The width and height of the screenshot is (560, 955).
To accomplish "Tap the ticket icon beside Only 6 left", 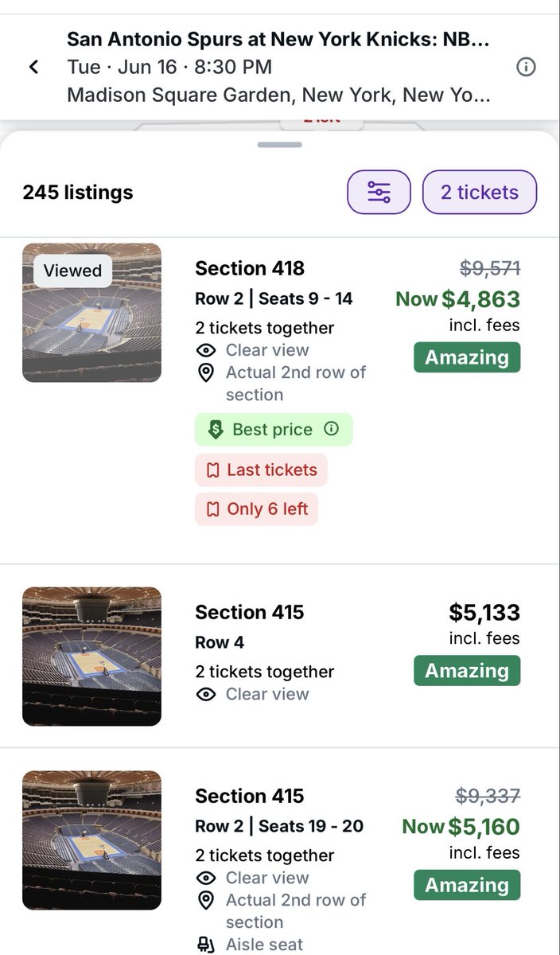I will pos(212,509).
